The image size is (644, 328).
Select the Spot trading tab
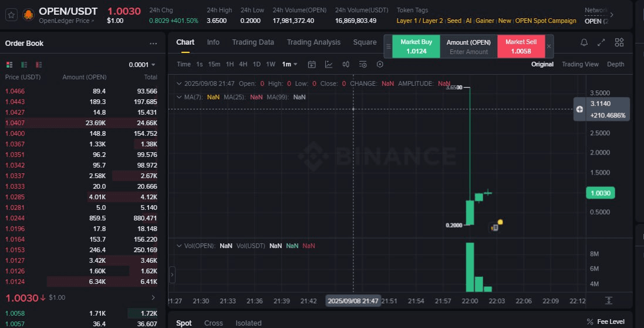click(x=184, y=323)
